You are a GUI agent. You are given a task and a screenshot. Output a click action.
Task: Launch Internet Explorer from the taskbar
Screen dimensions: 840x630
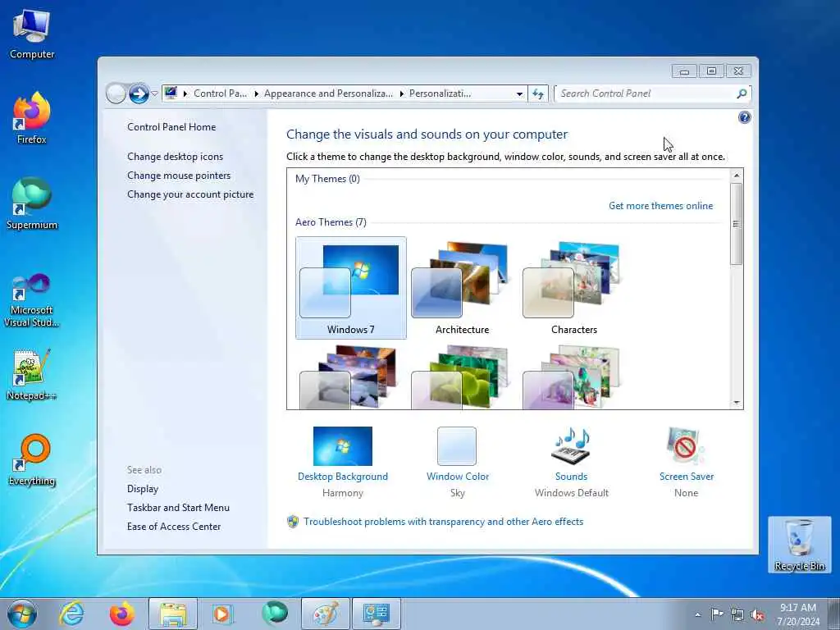71,614
